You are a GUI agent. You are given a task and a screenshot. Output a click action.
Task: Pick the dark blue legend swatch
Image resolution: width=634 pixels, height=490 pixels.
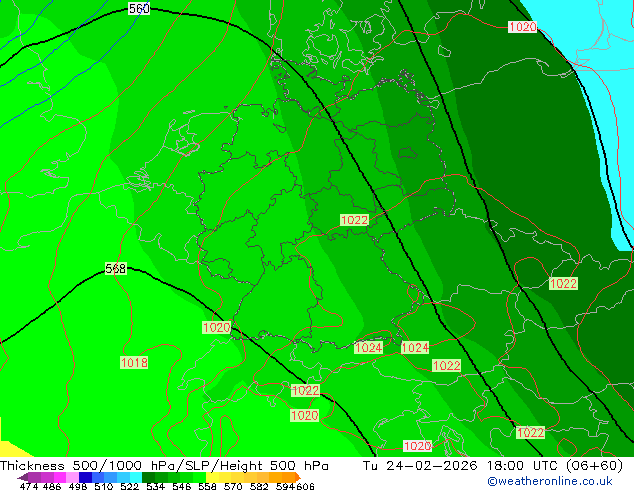[85, 477]
